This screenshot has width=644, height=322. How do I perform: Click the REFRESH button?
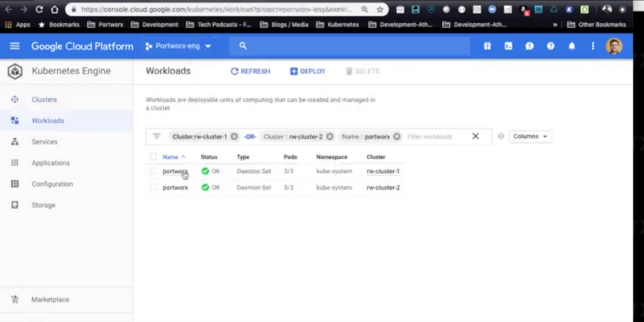[x=250, y=71]
